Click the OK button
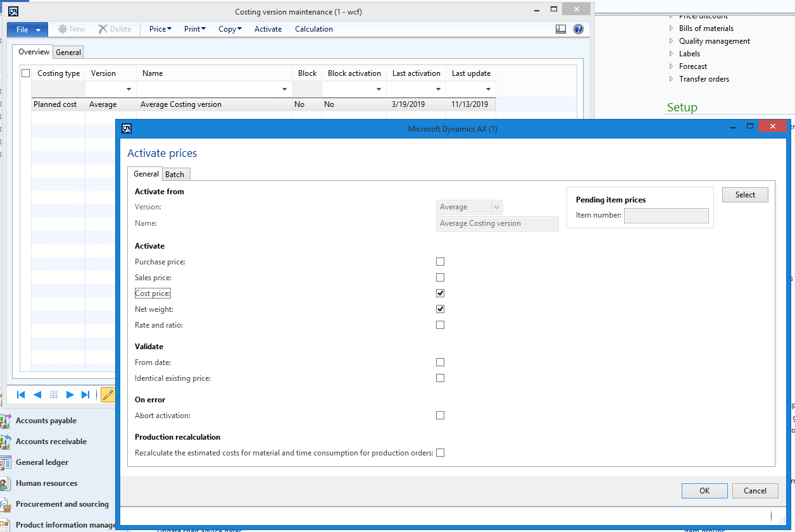This screenshot has width=795, height=532. coord(704,490)
